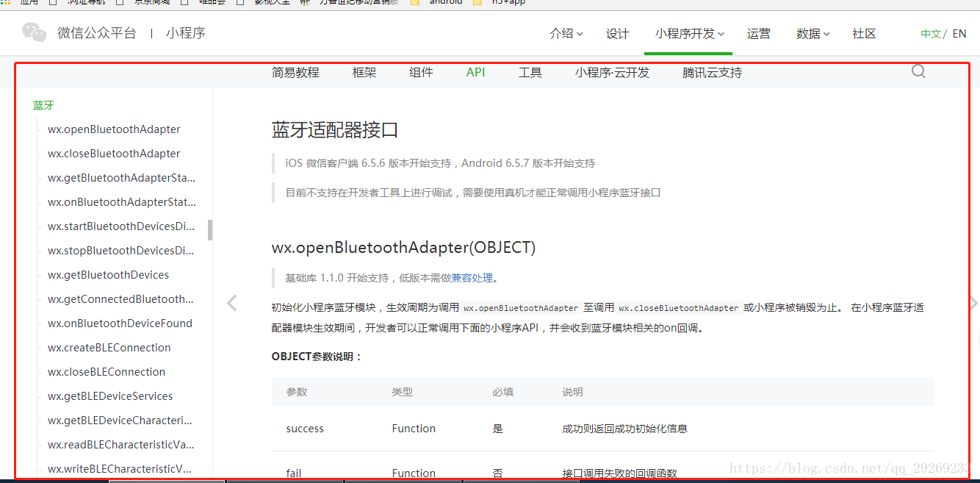Open wx.getBluetoothAdapterSta... sidebar entry

[121, 178]
